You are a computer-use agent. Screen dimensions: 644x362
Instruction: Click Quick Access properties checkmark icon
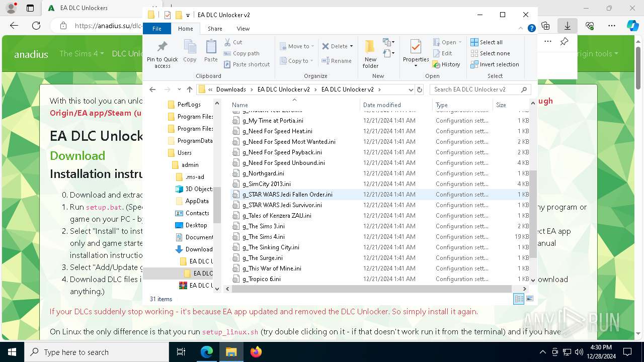click(x=168, y=15)
